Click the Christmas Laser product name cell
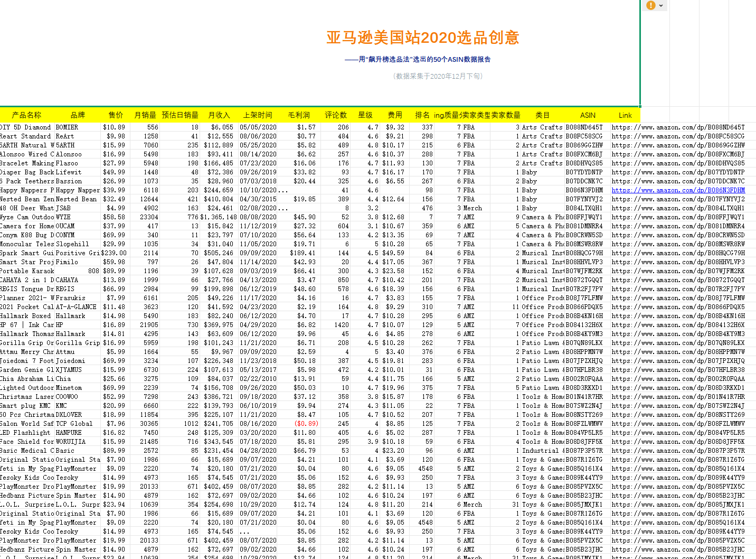 click(x=27, y=397)
